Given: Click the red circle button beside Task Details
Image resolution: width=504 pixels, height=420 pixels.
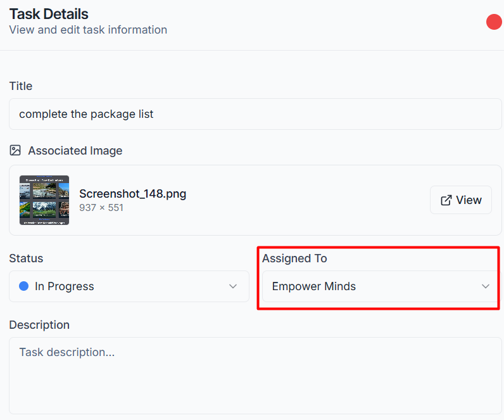Looking at the screenshot, I should coord(494,22).
